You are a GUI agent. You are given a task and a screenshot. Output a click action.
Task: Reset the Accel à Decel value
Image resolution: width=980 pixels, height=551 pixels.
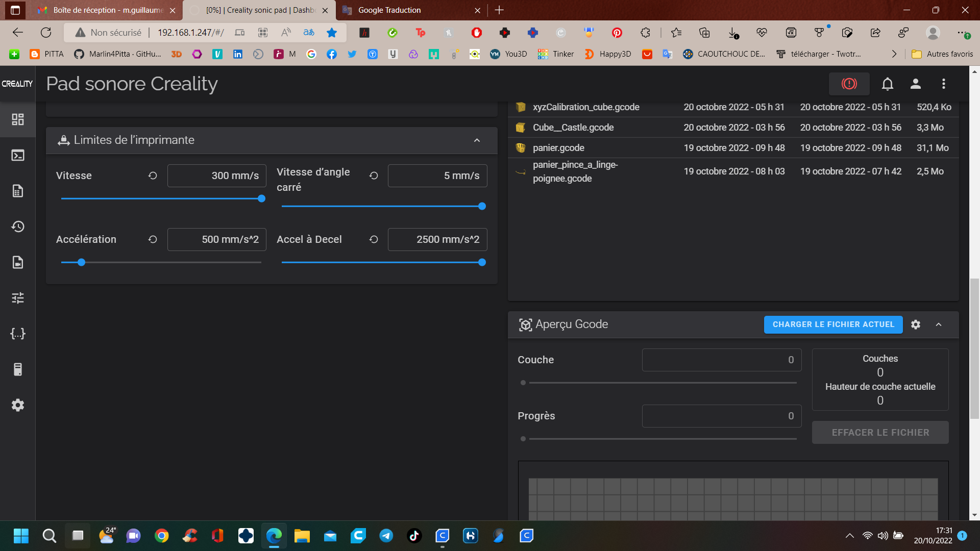click(x=374, y=239)
